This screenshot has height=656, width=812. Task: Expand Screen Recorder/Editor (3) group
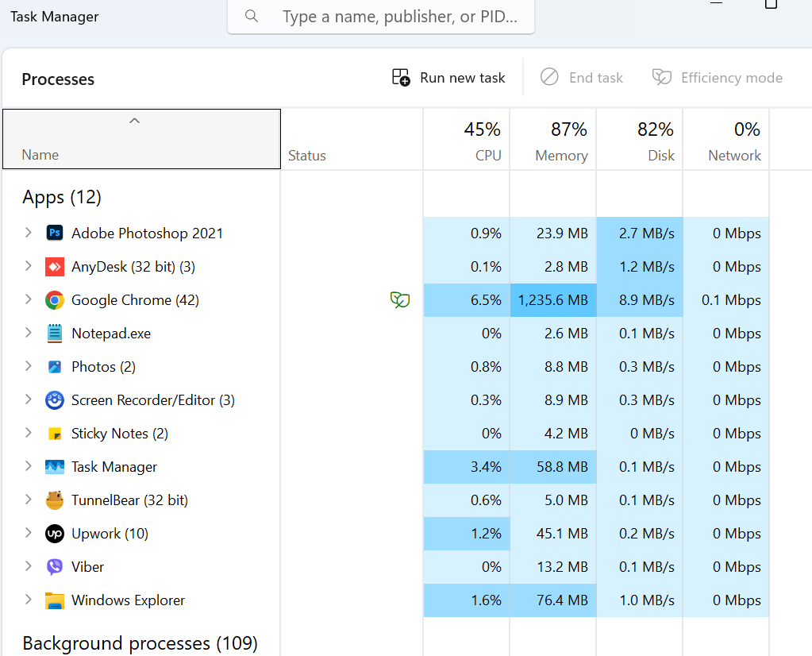[x=29, y=399]
